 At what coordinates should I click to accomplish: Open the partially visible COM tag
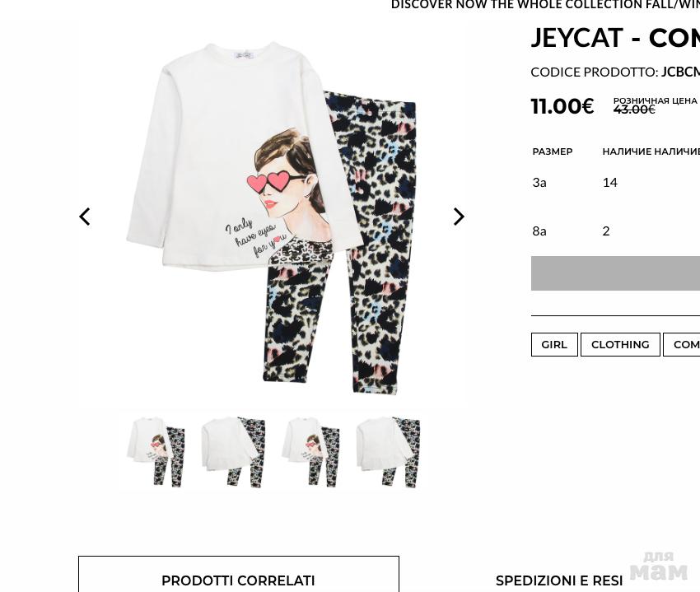point(682,345)
